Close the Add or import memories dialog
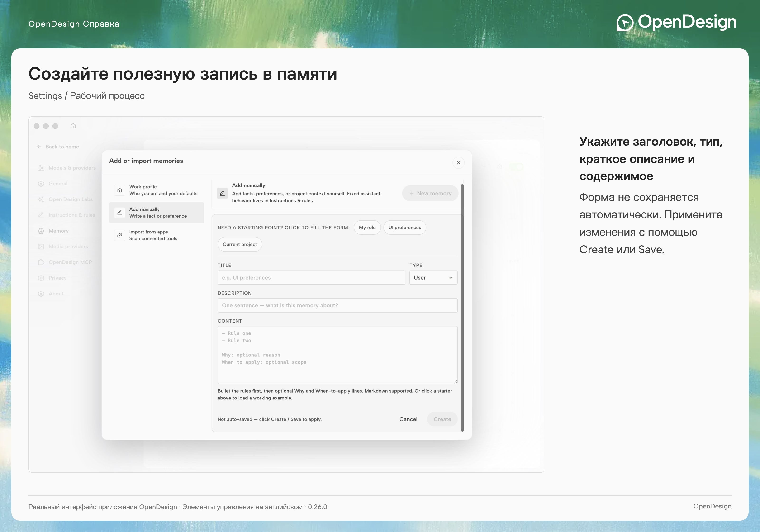This screenshot has height=532, width=760. (x=458, y=162)
